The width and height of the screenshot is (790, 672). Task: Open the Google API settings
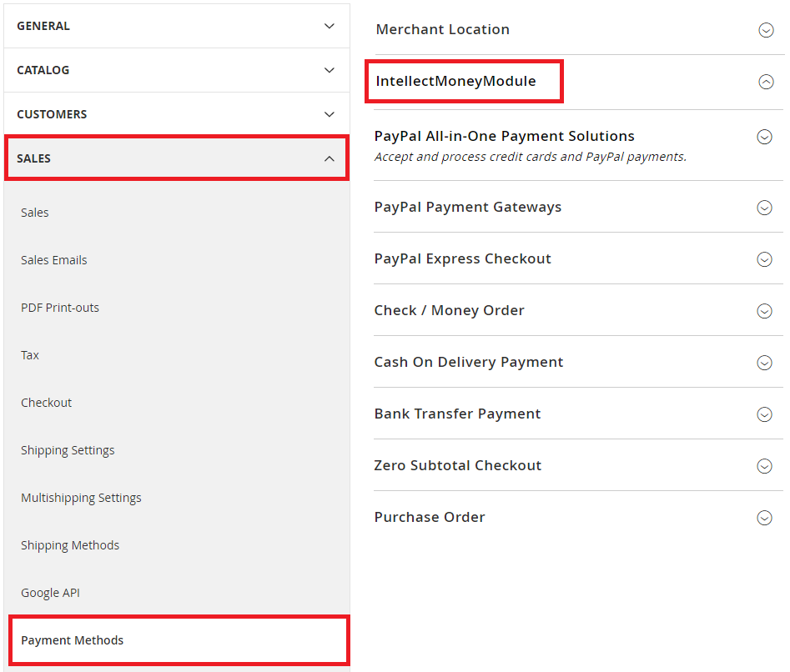coord(50,593)
